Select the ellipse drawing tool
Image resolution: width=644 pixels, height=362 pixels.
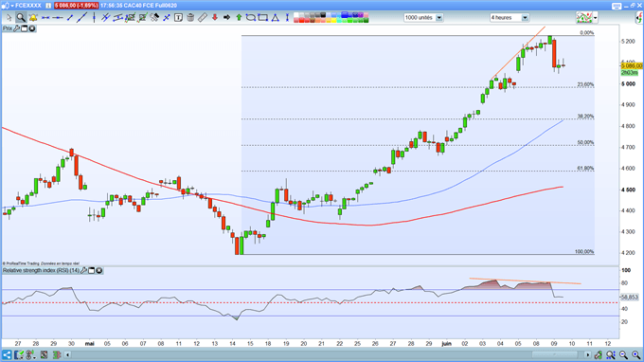251,18
